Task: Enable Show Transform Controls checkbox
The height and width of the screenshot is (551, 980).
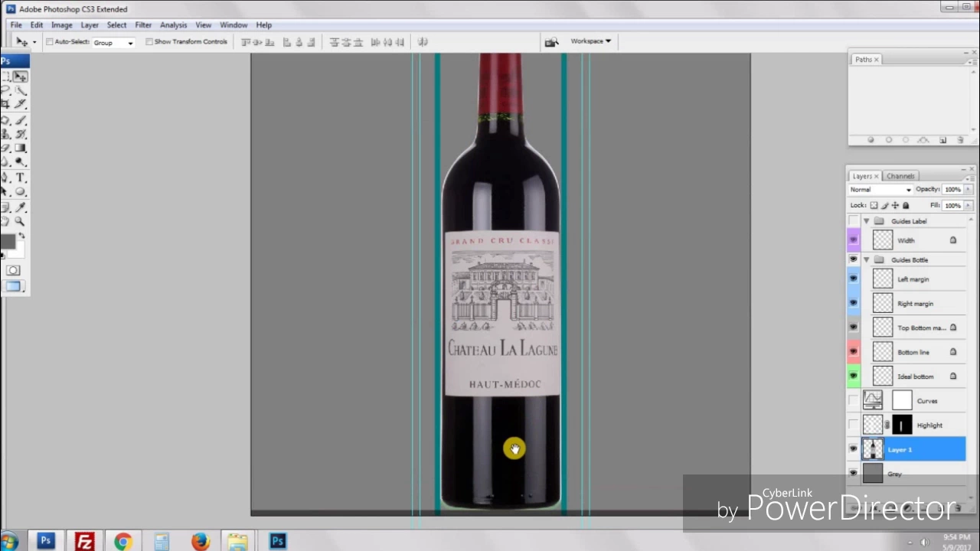Action: (149, 42)
